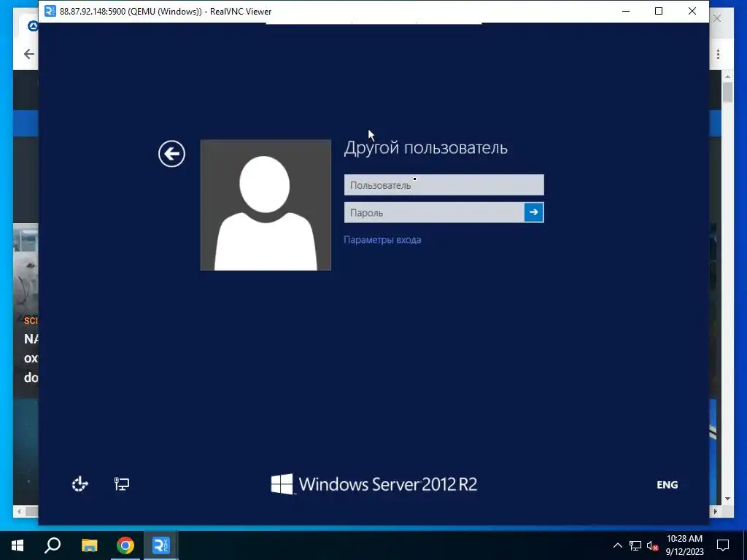
Task: Submit login with the blue arrow button
Action: tap(533, 212)
